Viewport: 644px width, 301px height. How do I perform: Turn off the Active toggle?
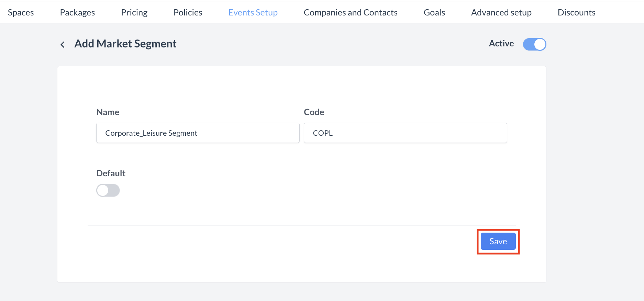tap(534, 44)
